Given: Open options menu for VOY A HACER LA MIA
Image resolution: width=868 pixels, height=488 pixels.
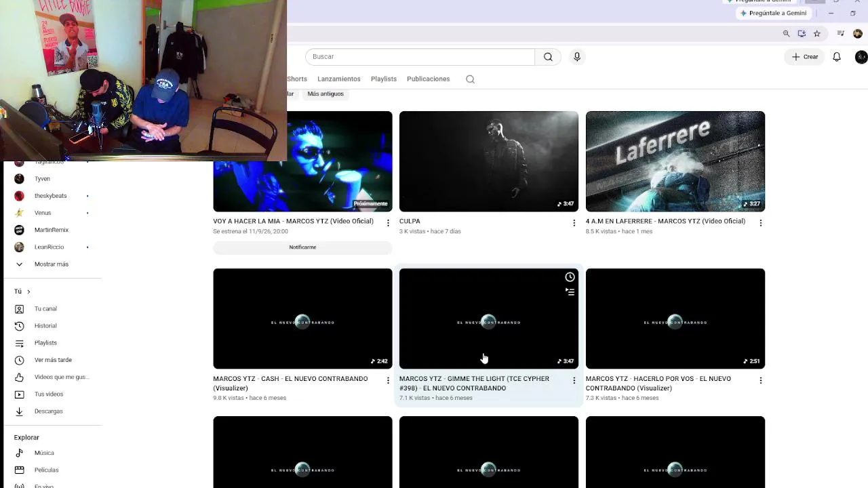Looking at the screenshot, I should pyautogui.click(x=388, y=223).
